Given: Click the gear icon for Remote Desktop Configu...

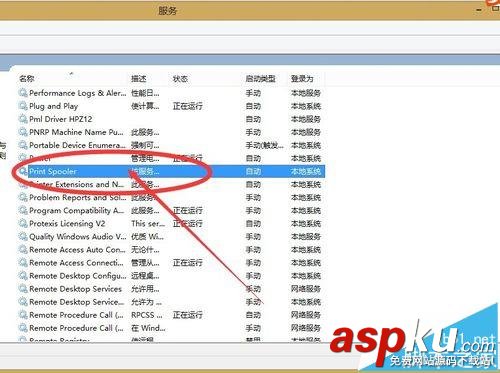Looking at the screenshot, I should [23, 276].
